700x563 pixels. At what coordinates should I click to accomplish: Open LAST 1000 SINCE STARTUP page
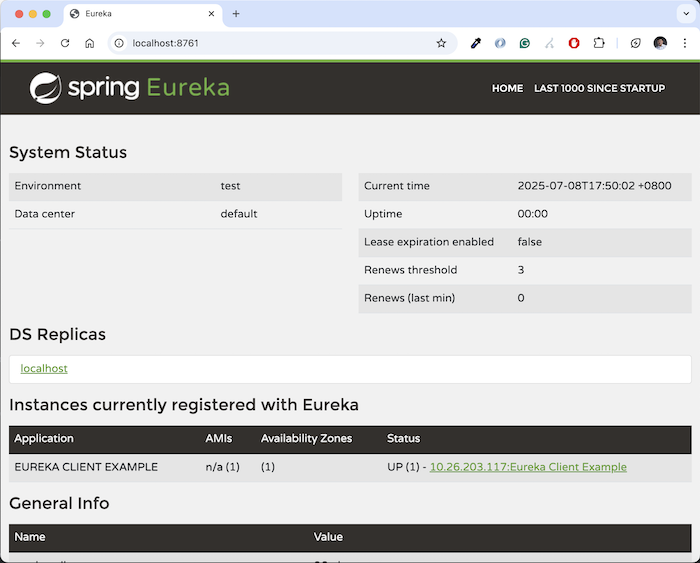(599, 88)
